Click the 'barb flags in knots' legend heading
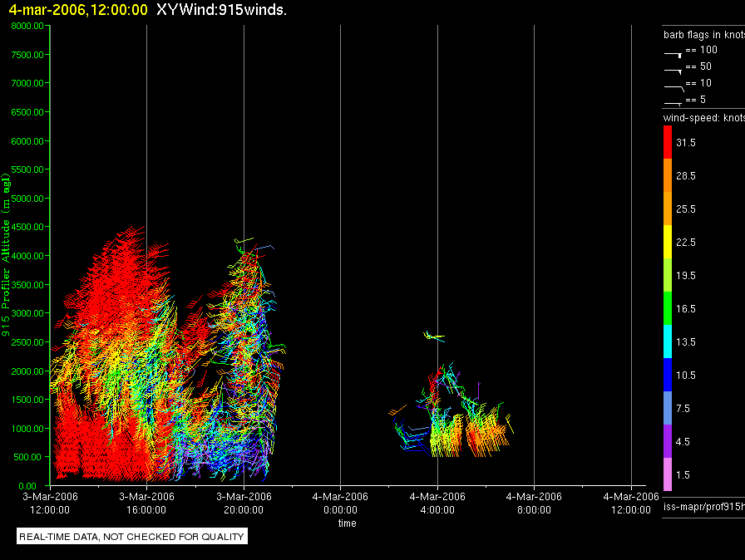Viewport: 745px width, 560px height. click(704, 35)
